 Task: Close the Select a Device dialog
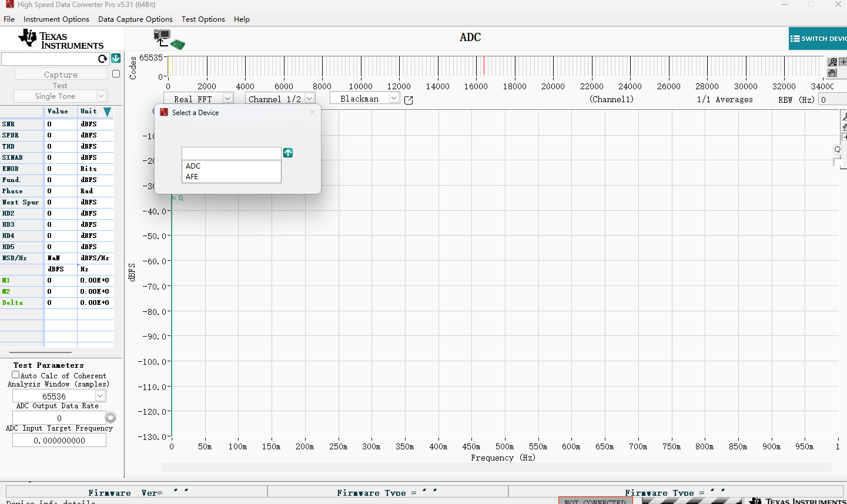[312, 112]
